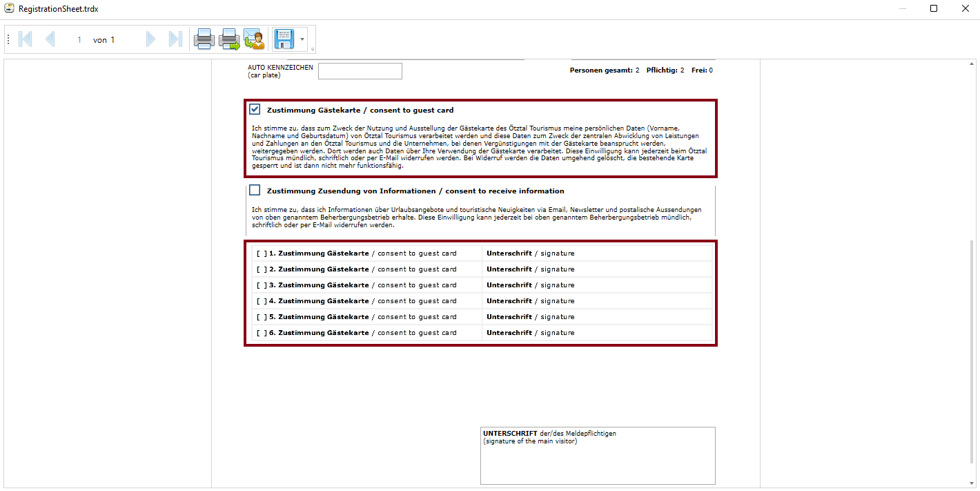
Task: Send the report by email
Action: coord(254,39)
